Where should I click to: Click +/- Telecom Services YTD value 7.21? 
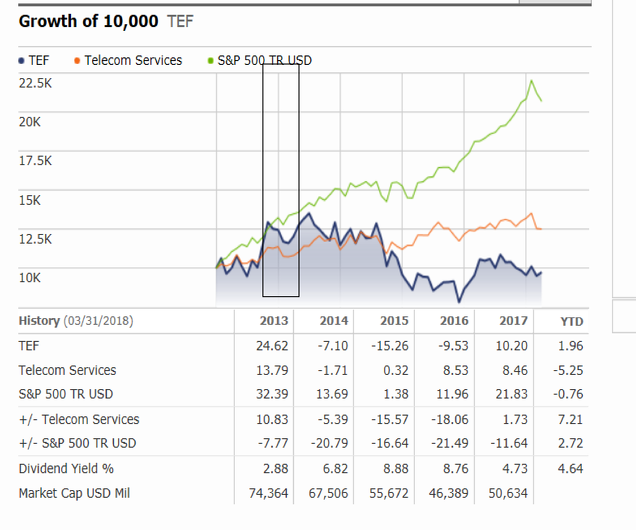click(x=570, y=419)
